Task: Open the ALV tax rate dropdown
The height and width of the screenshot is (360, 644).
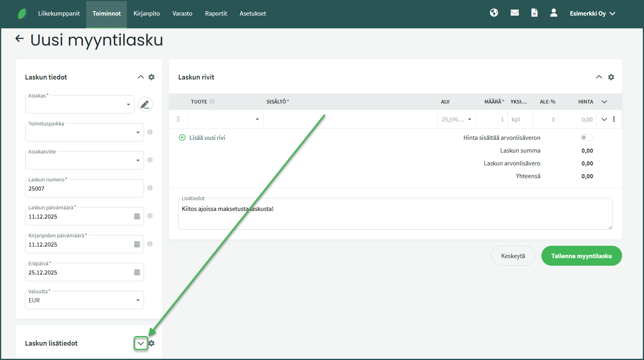Action: [456, 119]
